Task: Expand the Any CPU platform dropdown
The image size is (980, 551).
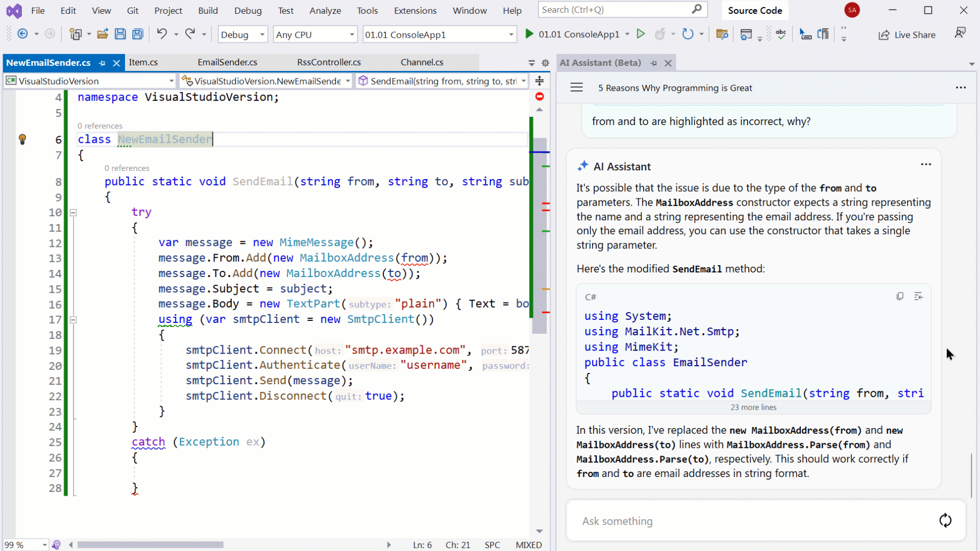Action: point(352,35)
